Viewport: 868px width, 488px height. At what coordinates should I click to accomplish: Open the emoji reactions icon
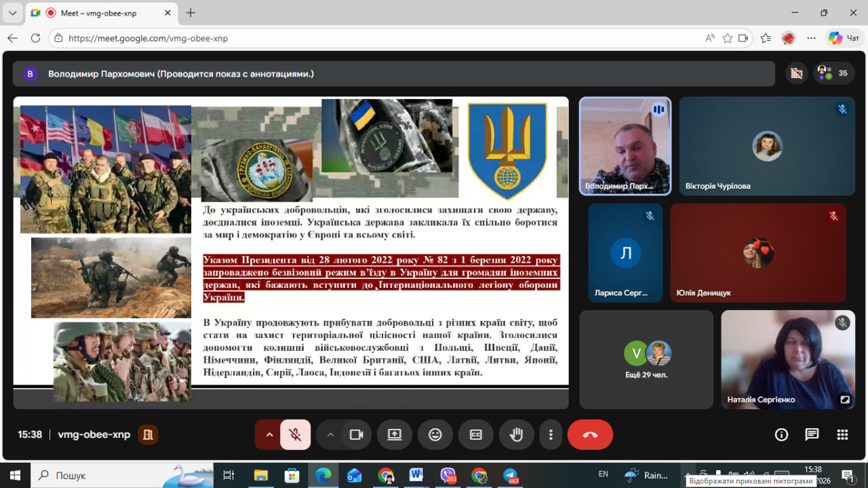(435, 435)
